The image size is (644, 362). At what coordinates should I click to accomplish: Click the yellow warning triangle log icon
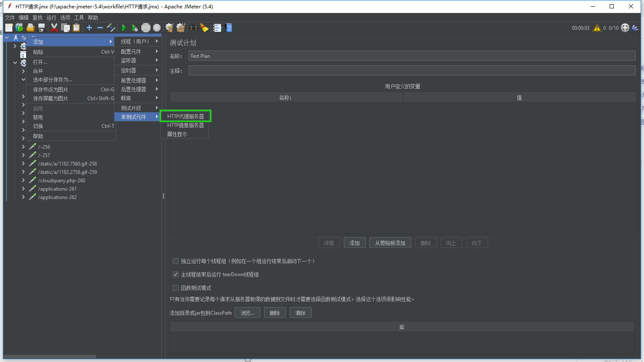coord(597,28)
